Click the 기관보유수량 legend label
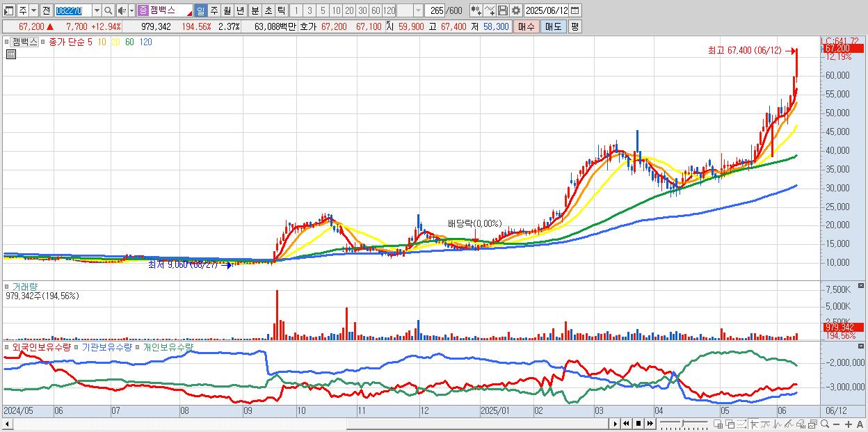868x432 pixels. click(106, 346)
